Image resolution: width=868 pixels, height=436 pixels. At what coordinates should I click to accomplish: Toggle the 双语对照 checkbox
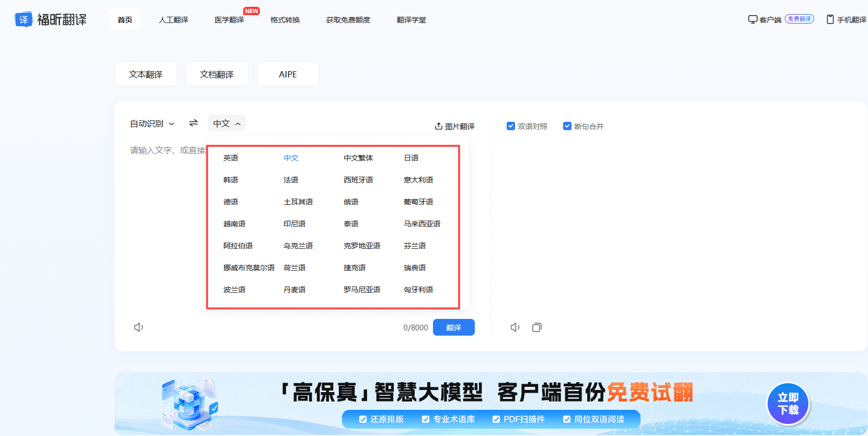coord(511,126)
